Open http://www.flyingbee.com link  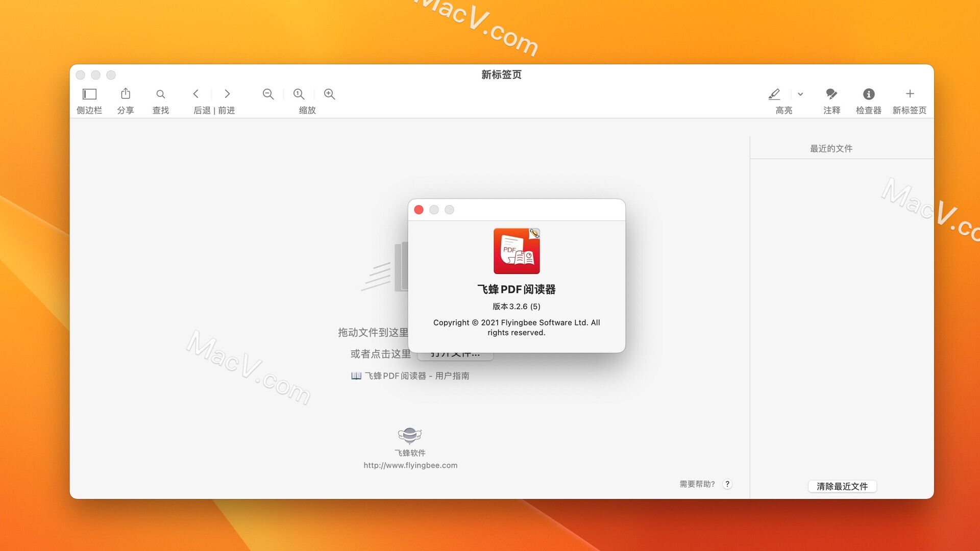coord(410,465)
